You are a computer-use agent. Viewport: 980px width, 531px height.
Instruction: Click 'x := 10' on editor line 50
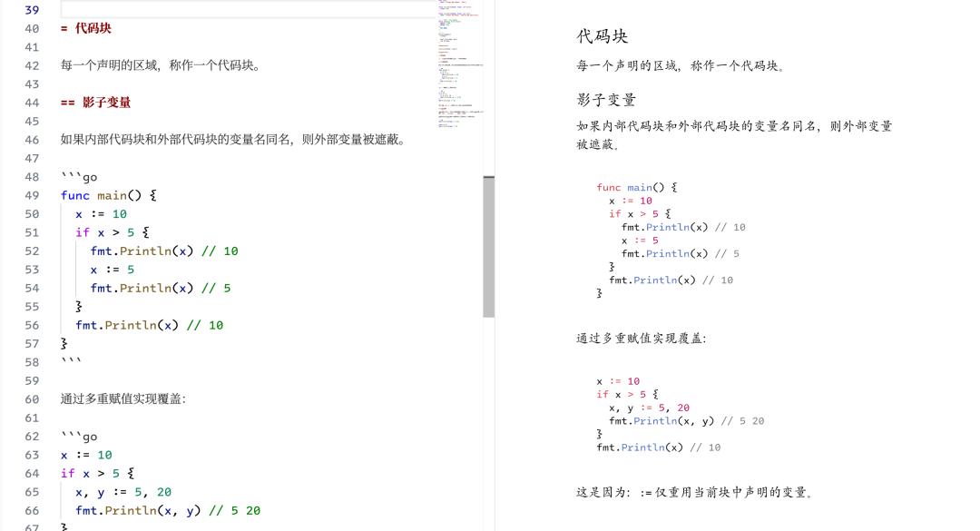coord(101,214)
